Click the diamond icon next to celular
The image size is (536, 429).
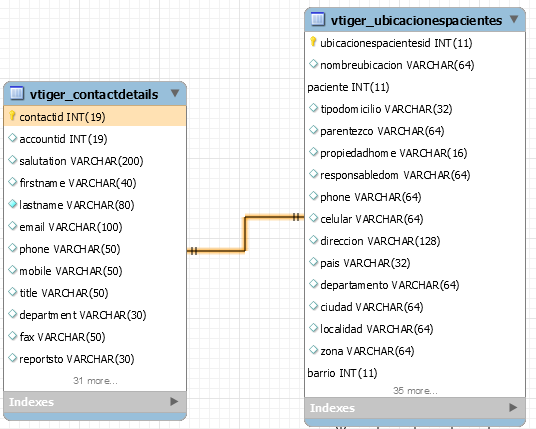click(313, 218)
